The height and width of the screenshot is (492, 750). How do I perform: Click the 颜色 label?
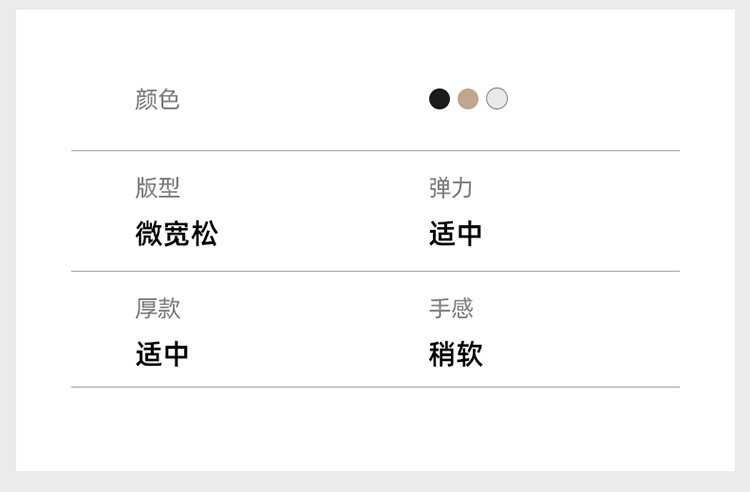157,99
